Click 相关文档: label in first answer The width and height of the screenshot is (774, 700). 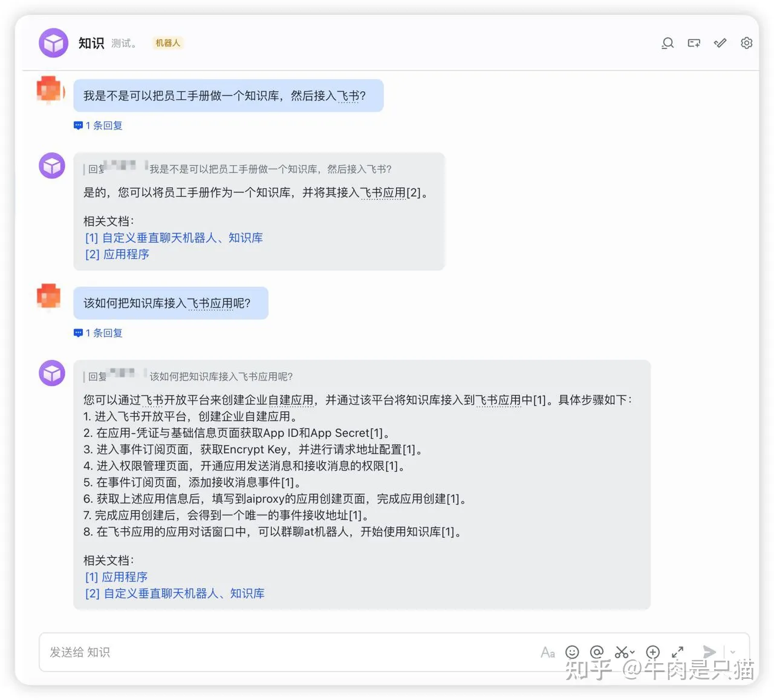click(x=109, y=221)
